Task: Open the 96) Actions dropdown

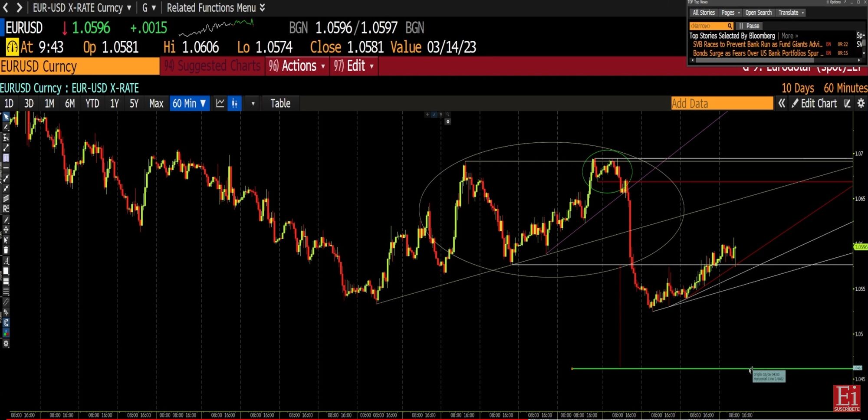Action: click(x=297, y=66)
